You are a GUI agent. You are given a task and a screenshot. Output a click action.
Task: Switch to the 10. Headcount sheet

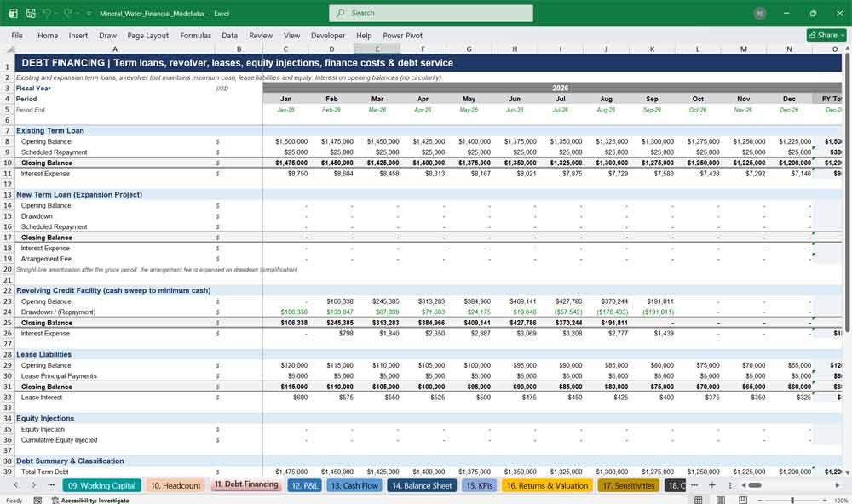pos(176,485)
